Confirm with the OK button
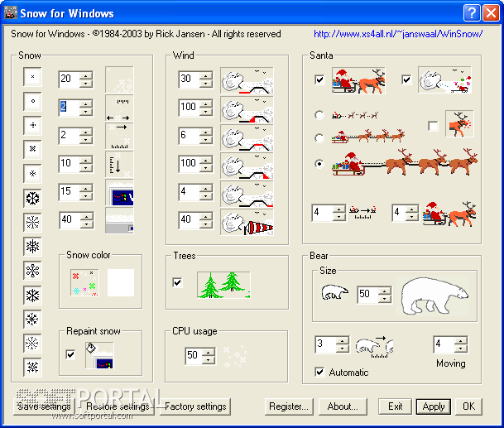The width and height of the screenshot is (504, 428). pyautogui.click(x=468, y=406)
